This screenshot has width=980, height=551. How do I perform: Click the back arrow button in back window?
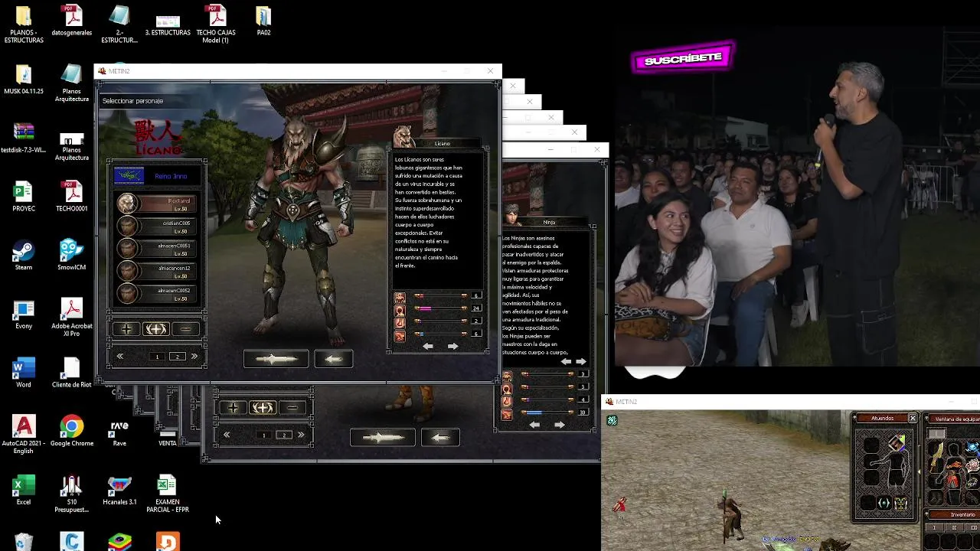pos(439,438)
